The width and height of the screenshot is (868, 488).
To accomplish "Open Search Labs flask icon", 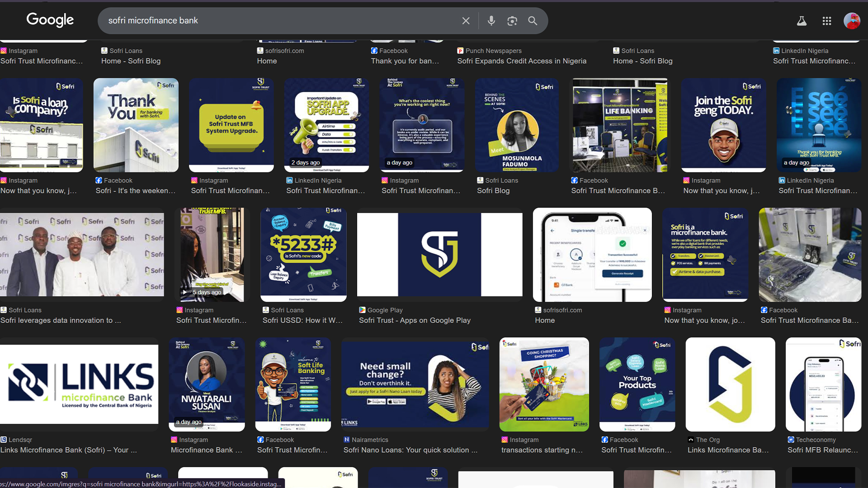I will [x=802, y=21].
